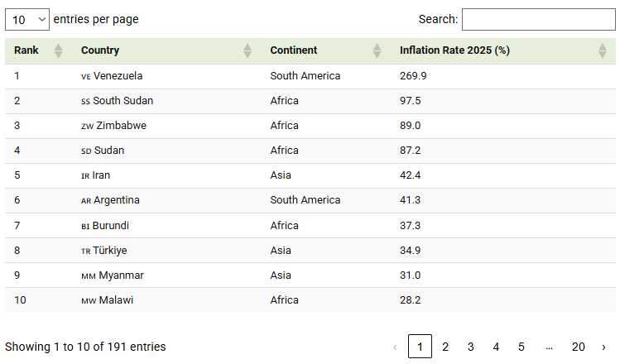Sort by Inflation Rate 2025 arrows

[x=602, y=51]
